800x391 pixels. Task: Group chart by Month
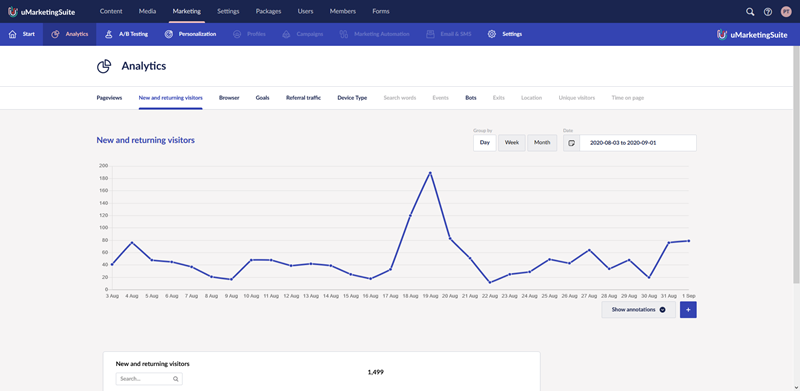point(542,143)
